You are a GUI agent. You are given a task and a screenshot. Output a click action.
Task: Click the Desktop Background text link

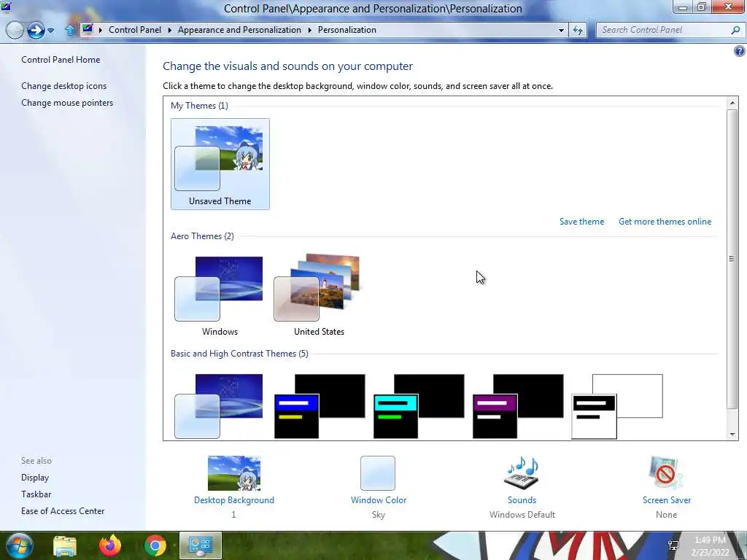click(x=234, y=500)
